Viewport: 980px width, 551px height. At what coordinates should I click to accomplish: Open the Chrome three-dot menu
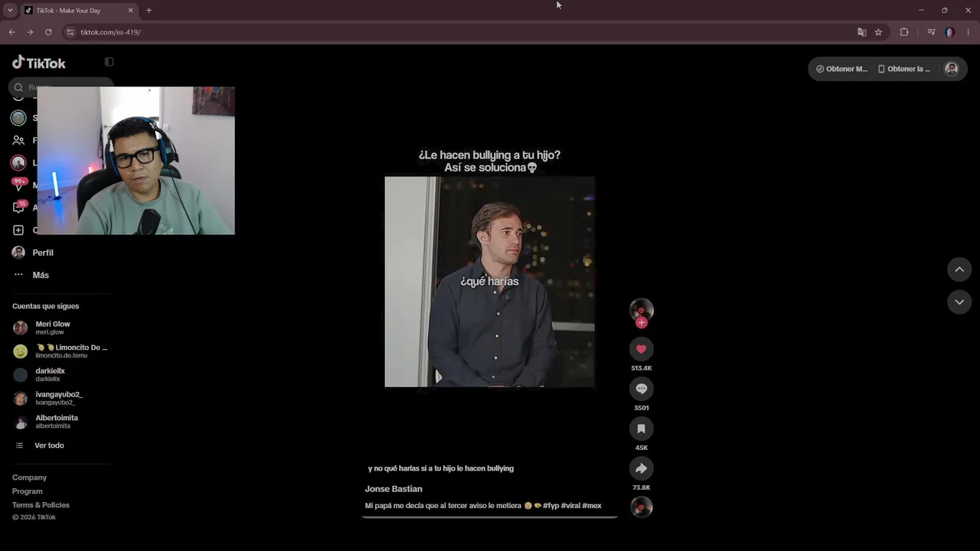click(969, 32)
